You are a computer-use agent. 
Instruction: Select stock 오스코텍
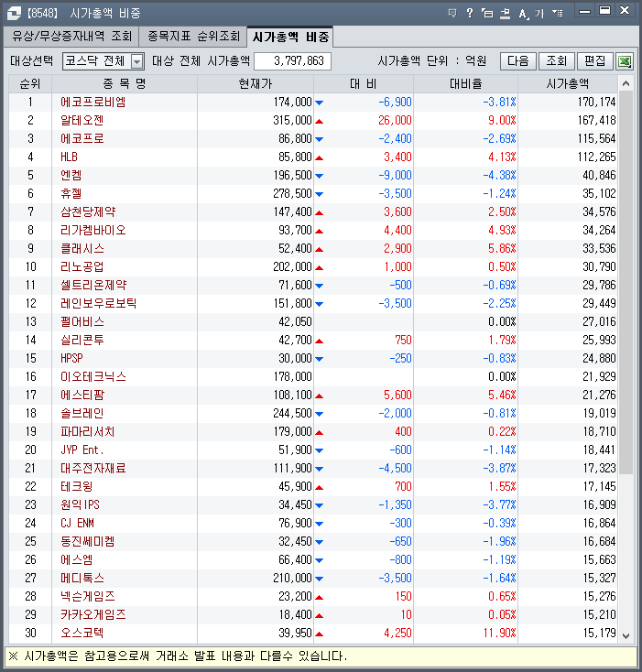[82, 634]
